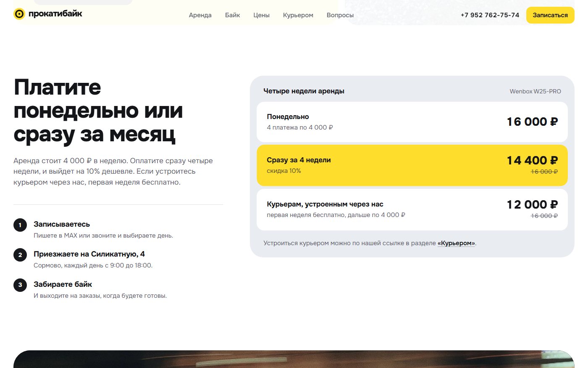Click the heading Четыре недели аренды
588x368 pixels.
[304, 91]
